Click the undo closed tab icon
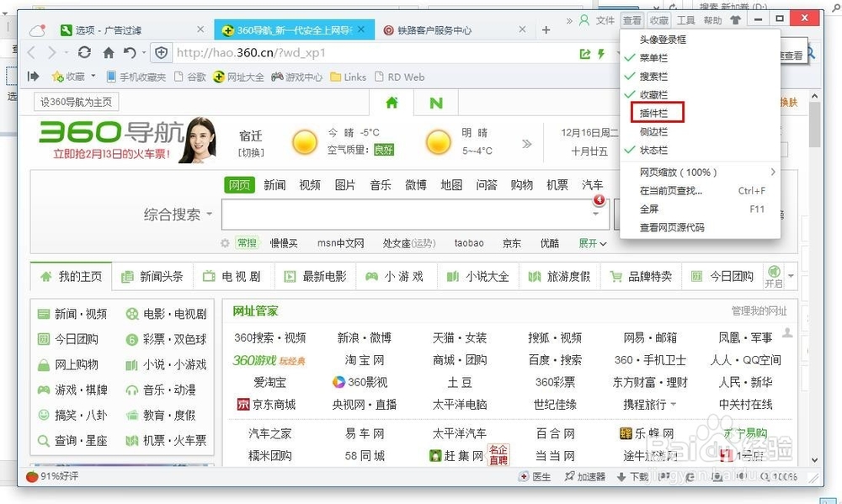The width and height of the screenshot is (842, 504). coord(130,52)
